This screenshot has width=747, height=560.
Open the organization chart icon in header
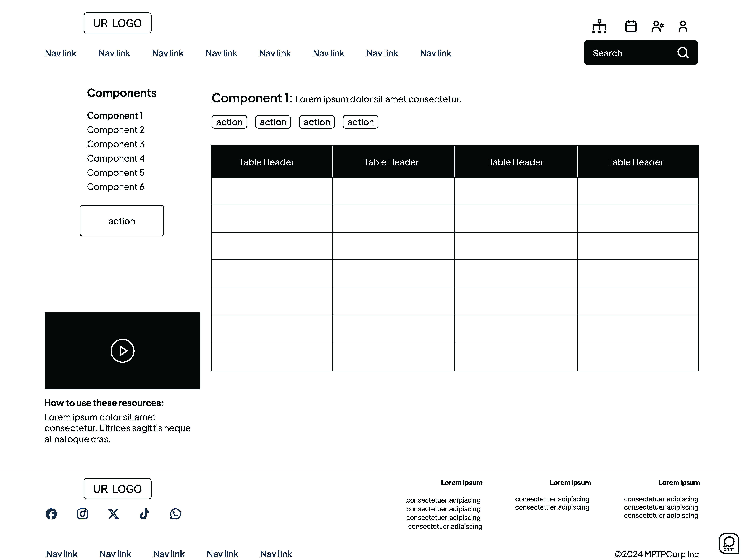[x=599, y=26]
